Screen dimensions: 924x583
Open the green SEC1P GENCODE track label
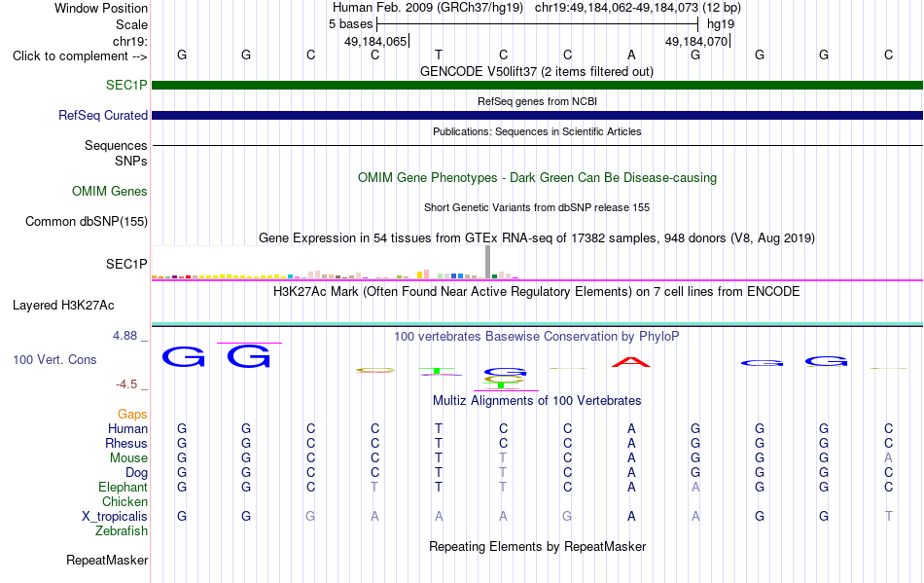tap(126, 85)
